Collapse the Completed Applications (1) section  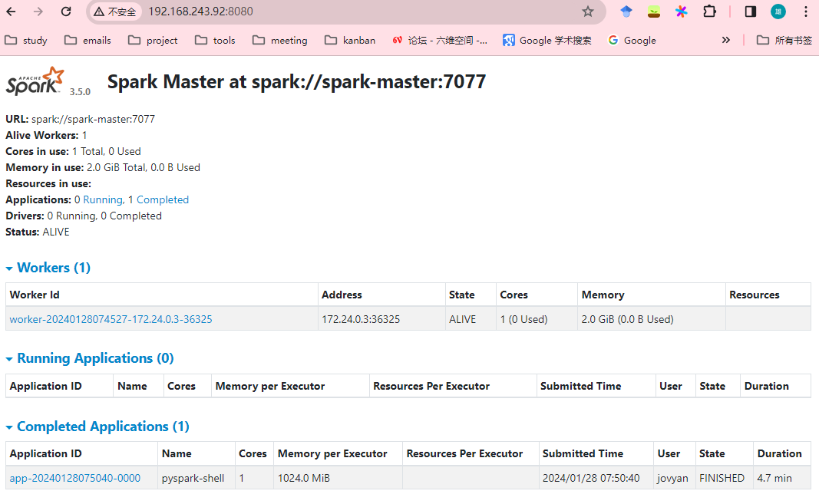coord(97,427)
